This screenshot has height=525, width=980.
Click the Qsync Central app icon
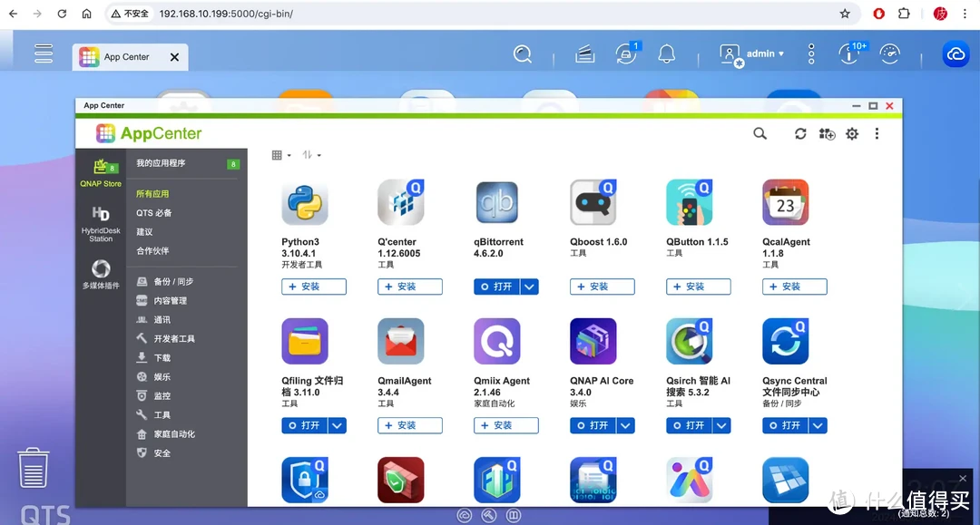[786, 341]
